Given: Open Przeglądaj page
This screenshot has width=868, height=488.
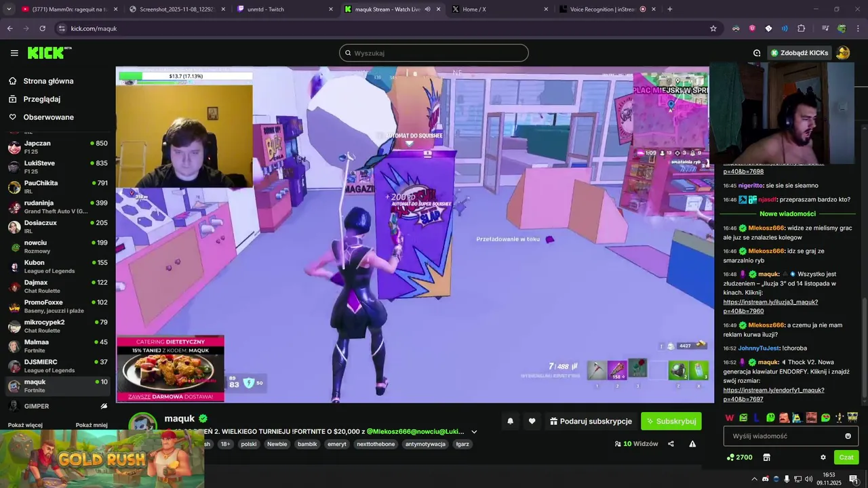Looking at the screenshot, I should (x=41, y=99).
